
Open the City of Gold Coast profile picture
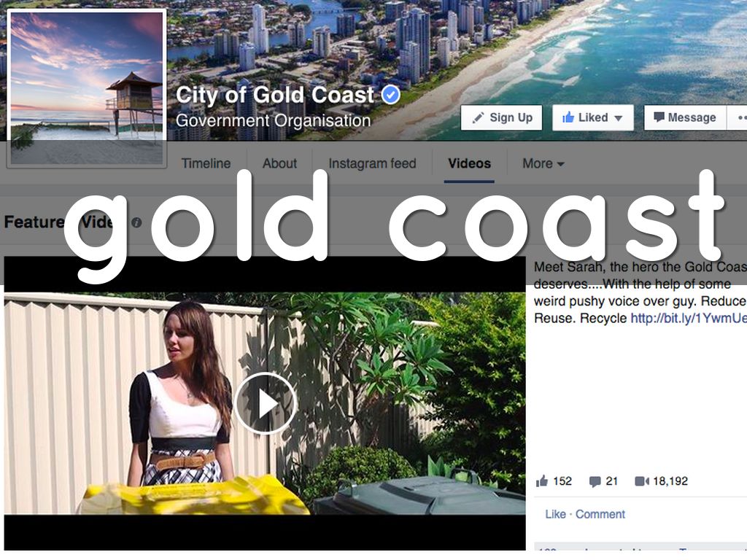(87, 88)
